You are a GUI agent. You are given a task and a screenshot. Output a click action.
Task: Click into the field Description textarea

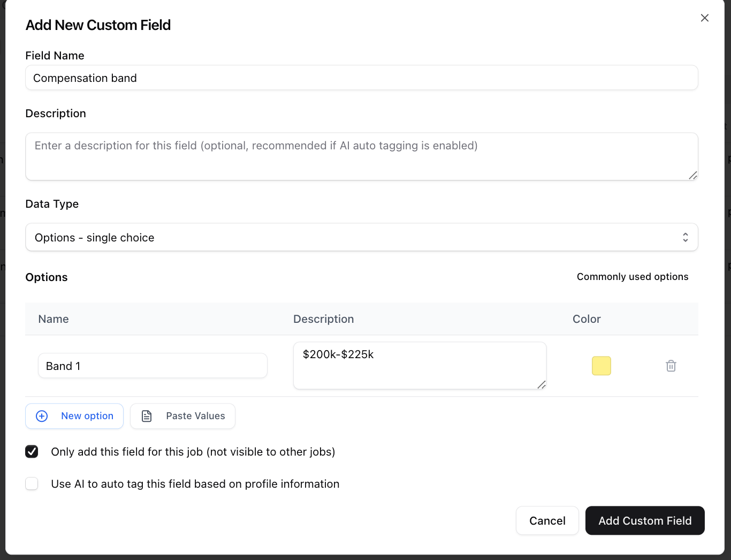(362, 156)
